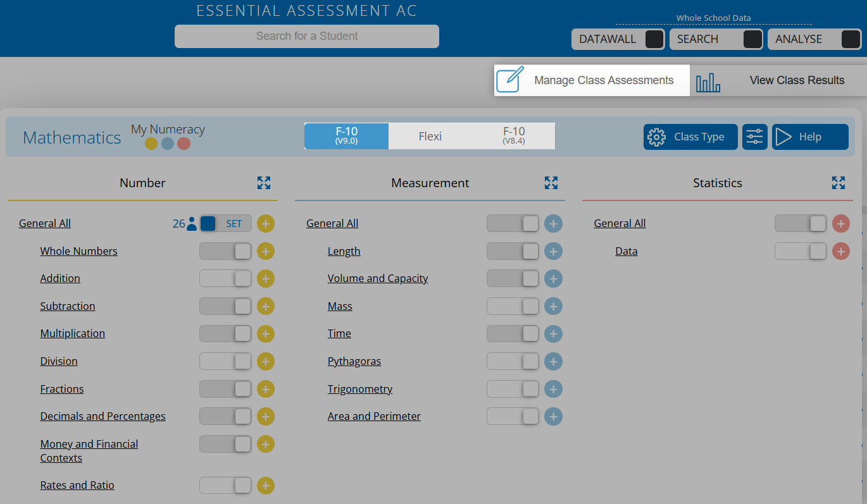Click the plus icon for Rates and Ratio
Screen dimensions: 867x504
click(x=266, y=485)
